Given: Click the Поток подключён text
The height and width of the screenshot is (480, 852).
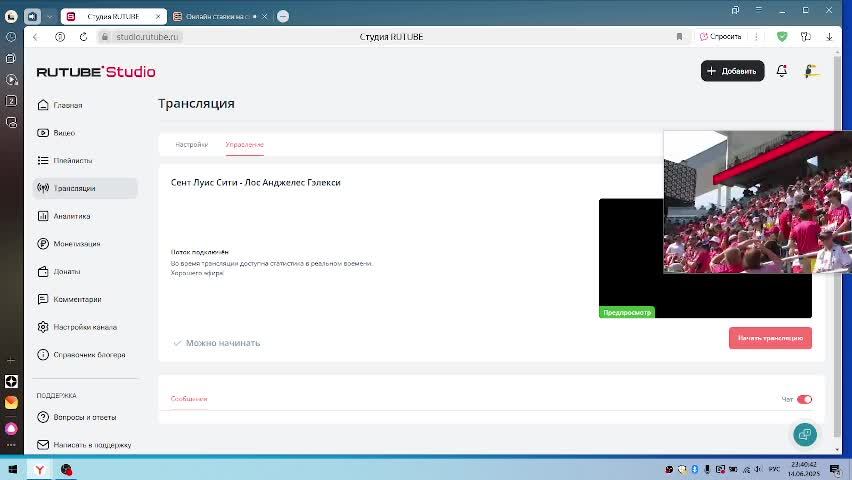Looking at the screenshot, I should coord(199,252).
